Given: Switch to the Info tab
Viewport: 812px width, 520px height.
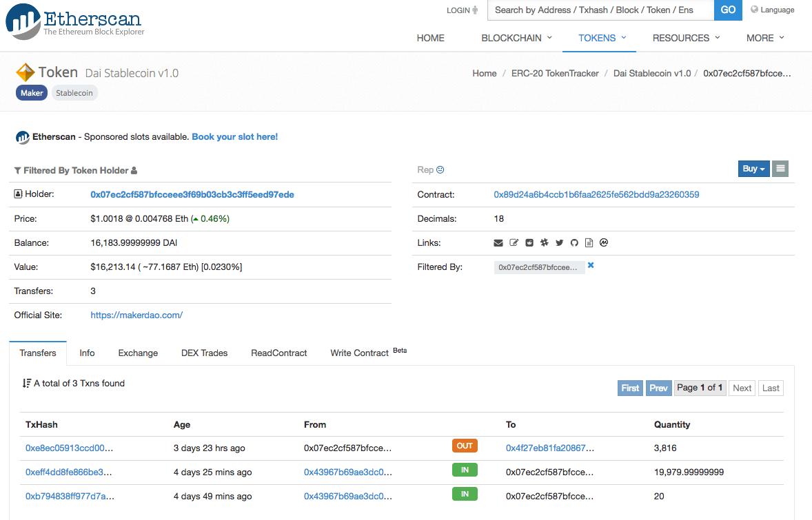Looking at the screenshot, I should coord(87,353).
